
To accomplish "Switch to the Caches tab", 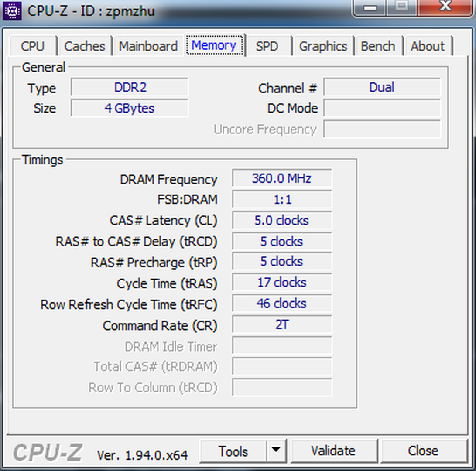I will point(85,46).
